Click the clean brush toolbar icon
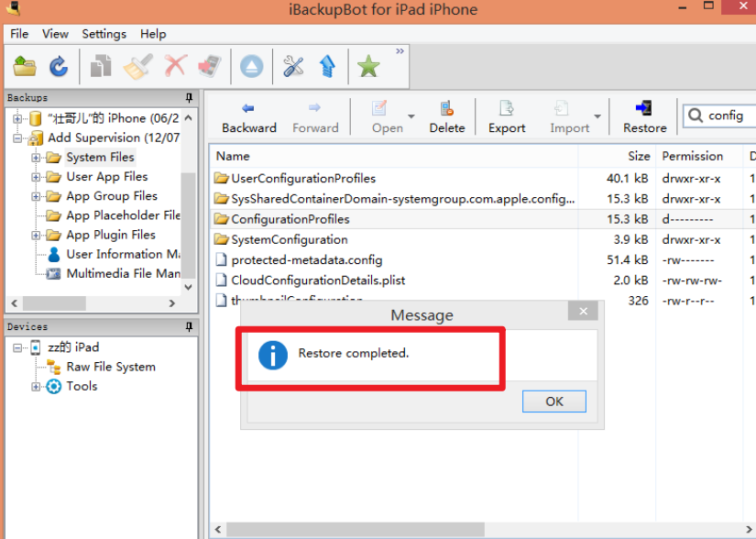The width and height of the screenshot is (756, 539). click(138, 66)
